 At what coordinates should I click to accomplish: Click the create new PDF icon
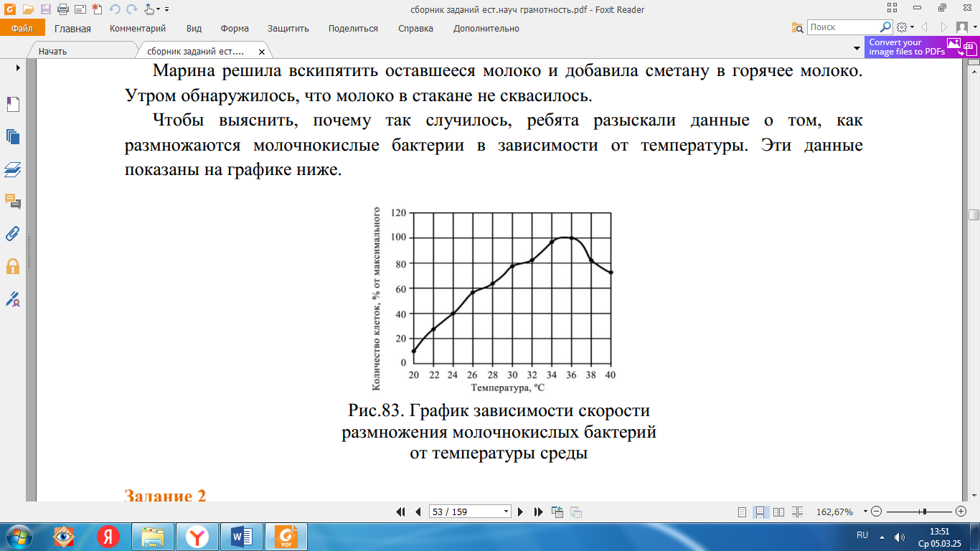[x=97, y=9]
